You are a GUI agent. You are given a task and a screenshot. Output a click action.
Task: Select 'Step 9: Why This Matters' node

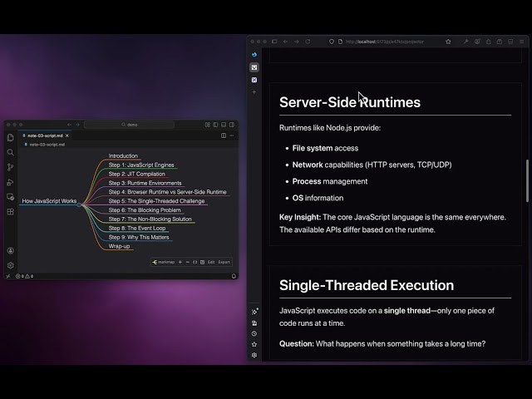[139, 237]
